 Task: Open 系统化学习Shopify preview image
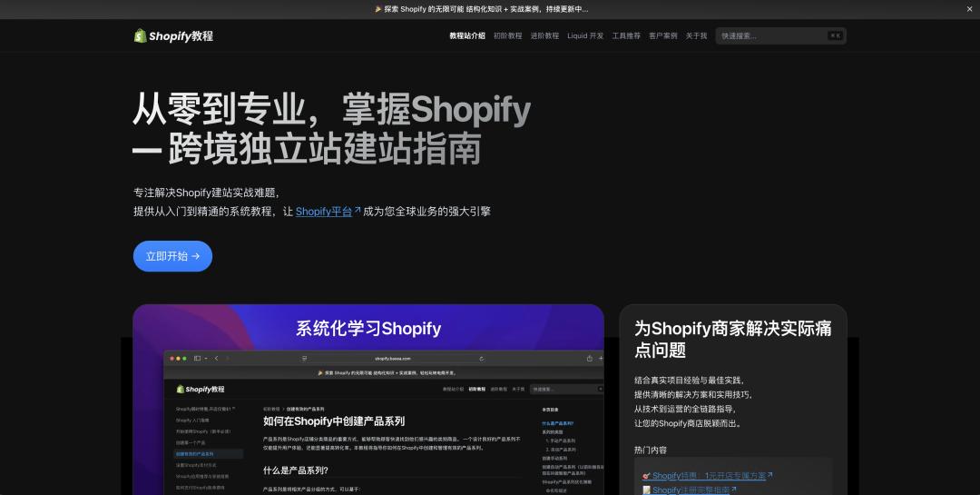(368, 400)
